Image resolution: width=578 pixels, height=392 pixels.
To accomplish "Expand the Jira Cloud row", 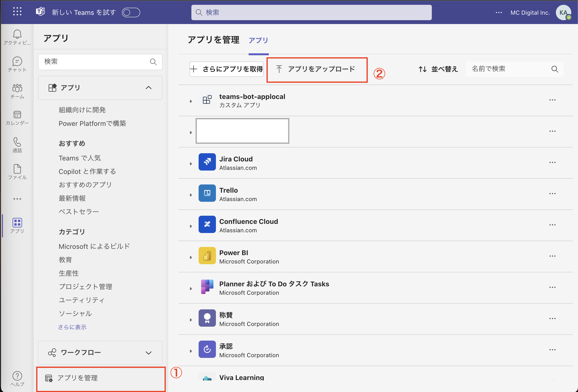I will (x=191, y=164).
